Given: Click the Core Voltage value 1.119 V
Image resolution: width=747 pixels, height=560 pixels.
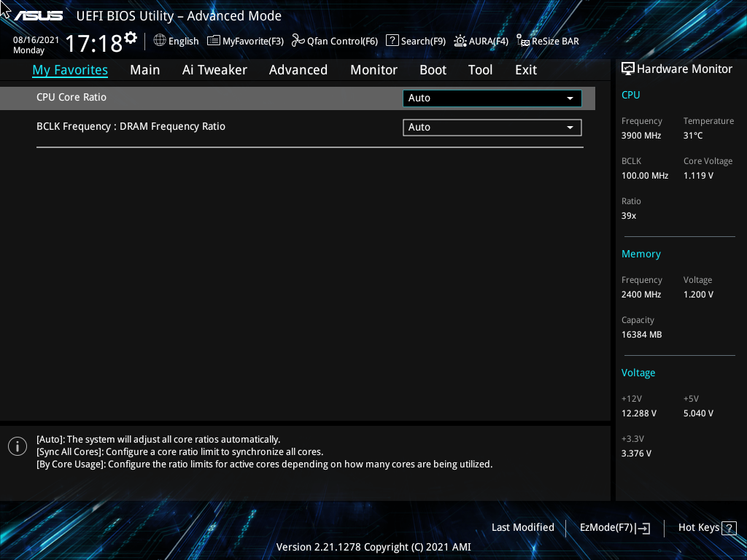Looking at the screenshot, I should 698,175.
